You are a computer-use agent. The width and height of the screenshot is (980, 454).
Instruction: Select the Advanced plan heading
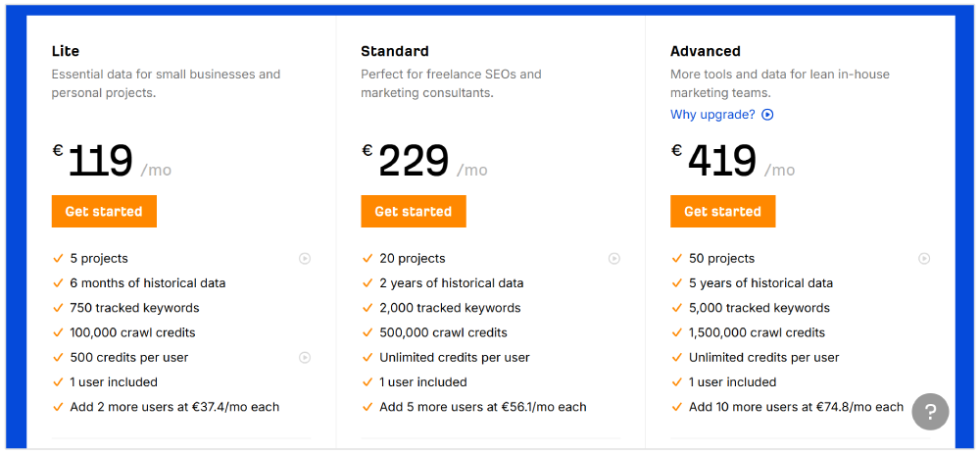tap(706, 51)
